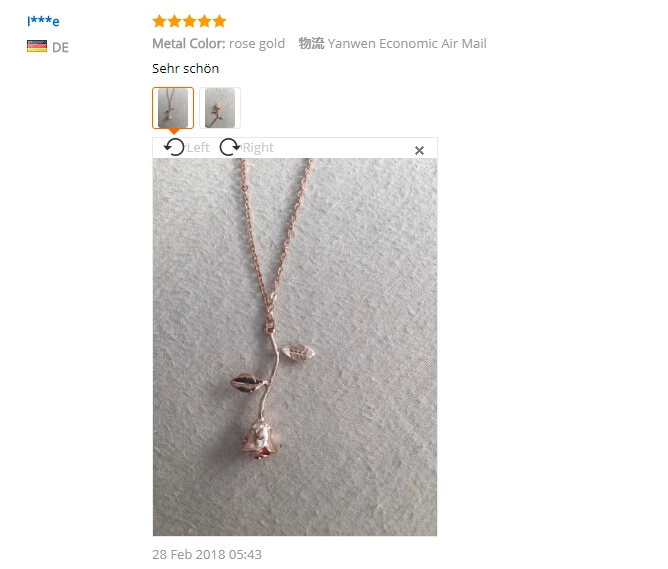Click the enlarged rose necklace image
Image resolution: width=668 pixels, height=569 pixels.
tap(295, 347)
